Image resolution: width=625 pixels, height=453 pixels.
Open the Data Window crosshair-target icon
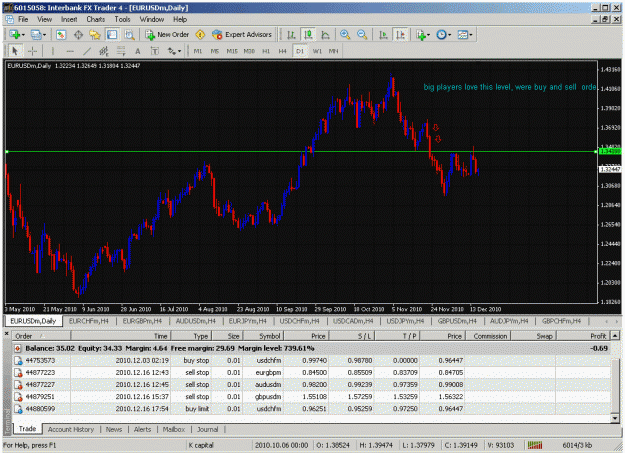pyautogui.click(x=78, y=35)
